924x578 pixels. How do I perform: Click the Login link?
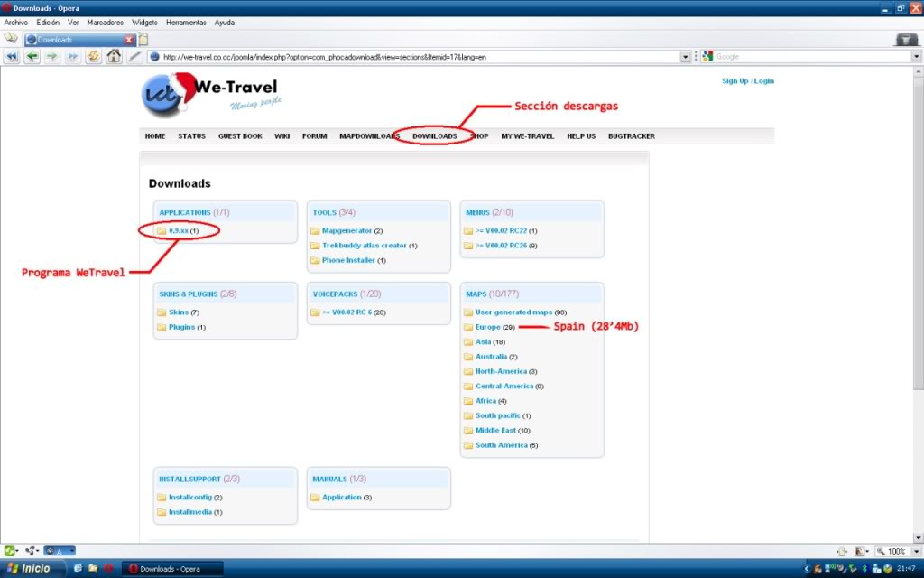(x=763, y=81)
